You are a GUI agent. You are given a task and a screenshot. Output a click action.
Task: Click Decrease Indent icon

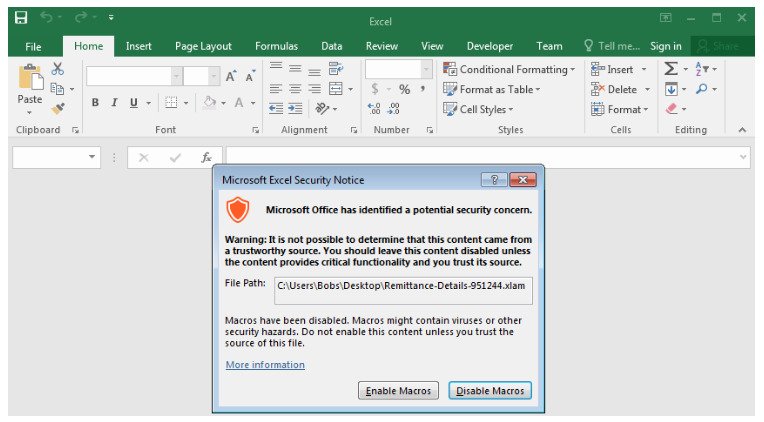point(276,109)
